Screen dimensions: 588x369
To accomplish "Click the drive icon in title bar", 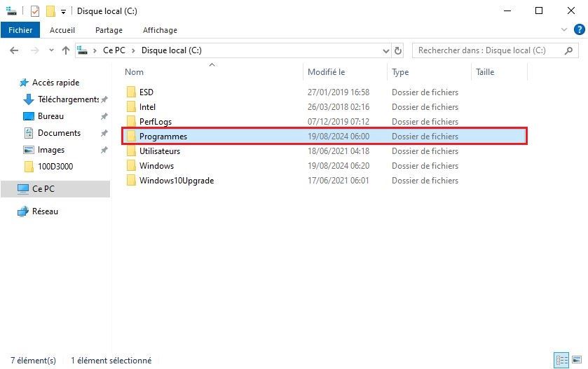I will 12,11.
